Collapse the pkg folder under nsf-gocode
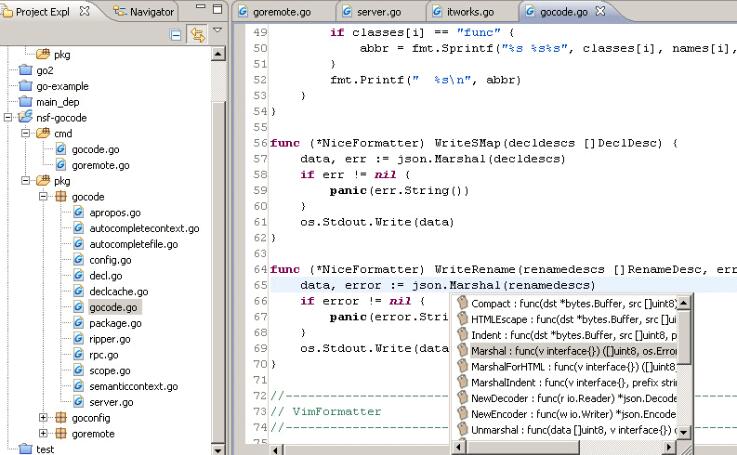 26,180
